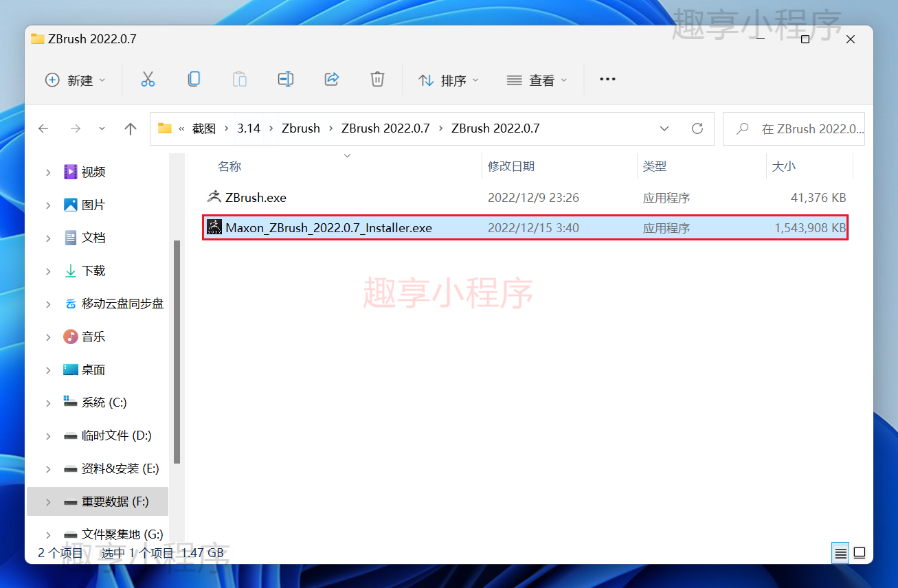
Task: Click installer size 1,543,908 KB
Action: (810, 227)
